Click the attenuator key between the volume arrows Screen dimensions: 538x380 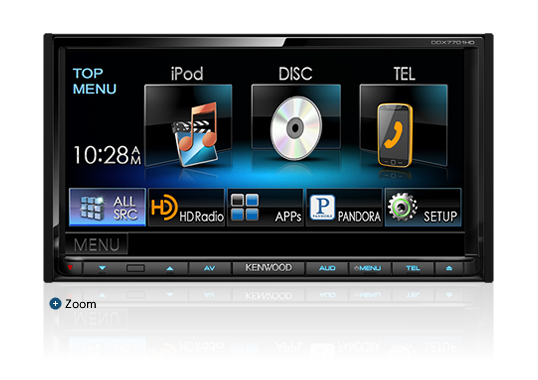pos(136,268)
